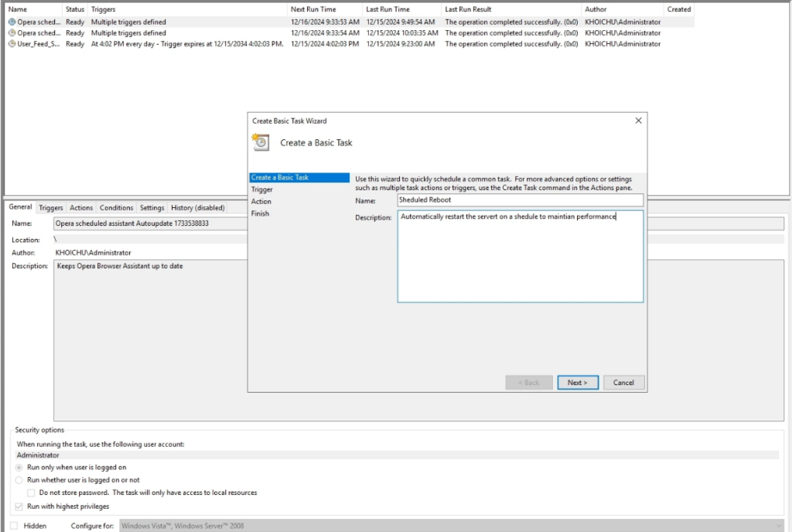Switch to the Triggers tab
This screenshot has width=792, height=532.
pyautogui.click(x=51, y=208)
